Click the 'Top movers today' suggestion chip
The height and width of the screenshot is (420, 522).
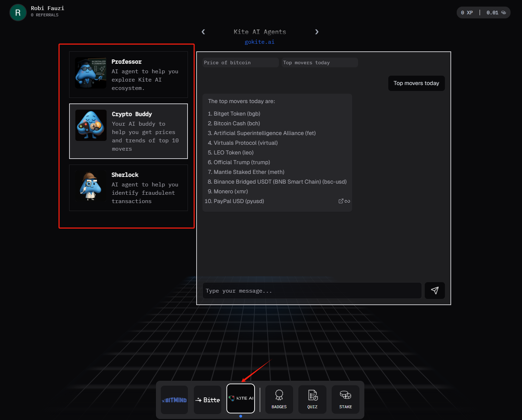320,62
